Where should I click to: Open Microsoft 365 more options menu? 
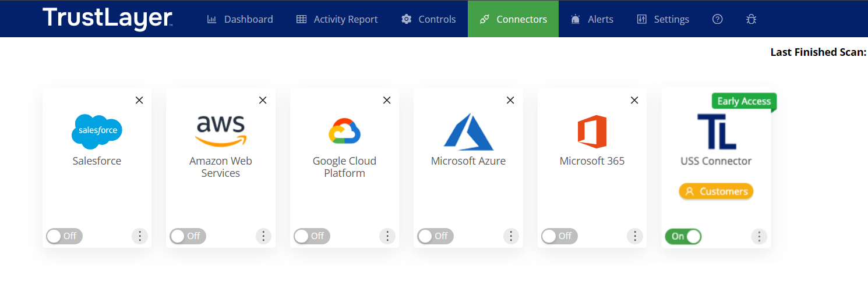tap(635, 236)
